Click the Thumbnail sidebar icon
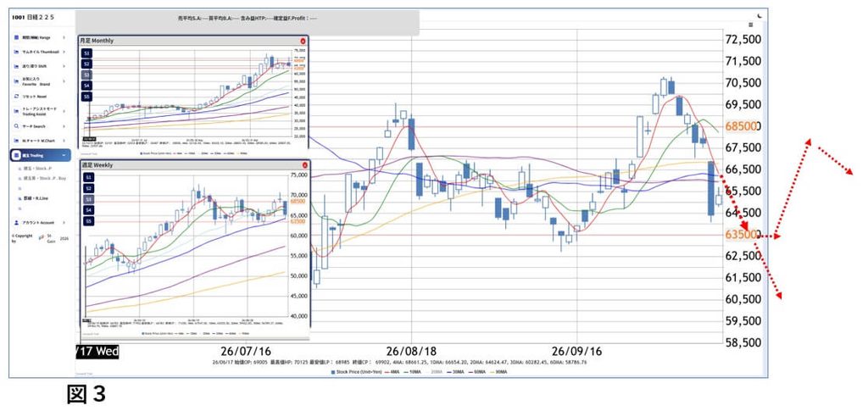Viewport: 868px width, 411px height. coord(16,52)
